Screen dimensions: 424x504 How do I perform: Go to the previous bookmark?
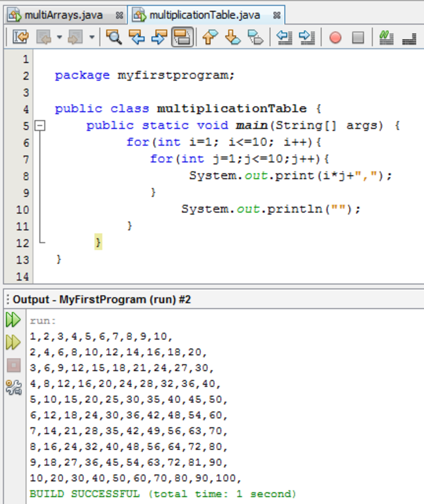click(x=210, y=37)
